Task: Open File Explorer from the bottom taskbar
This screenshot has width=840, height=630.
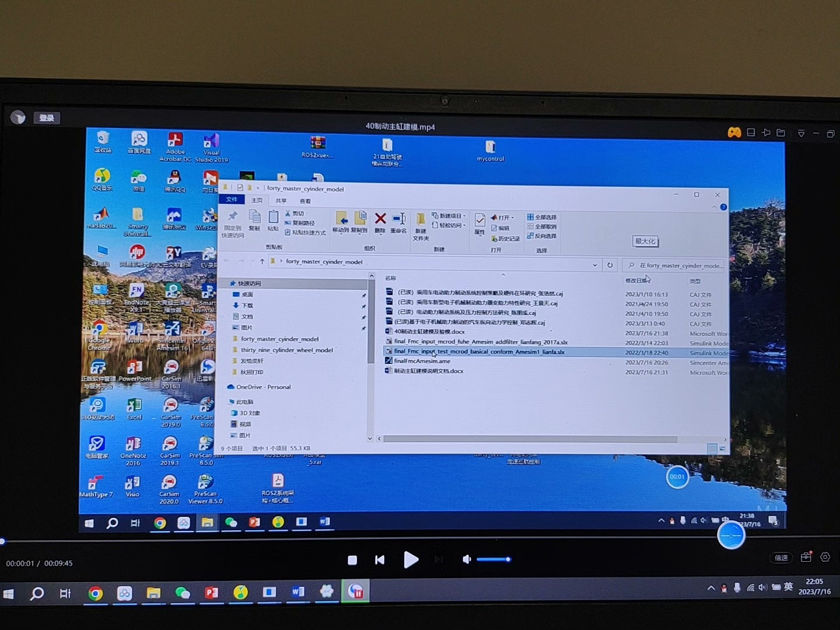Action: coord(153,593)
